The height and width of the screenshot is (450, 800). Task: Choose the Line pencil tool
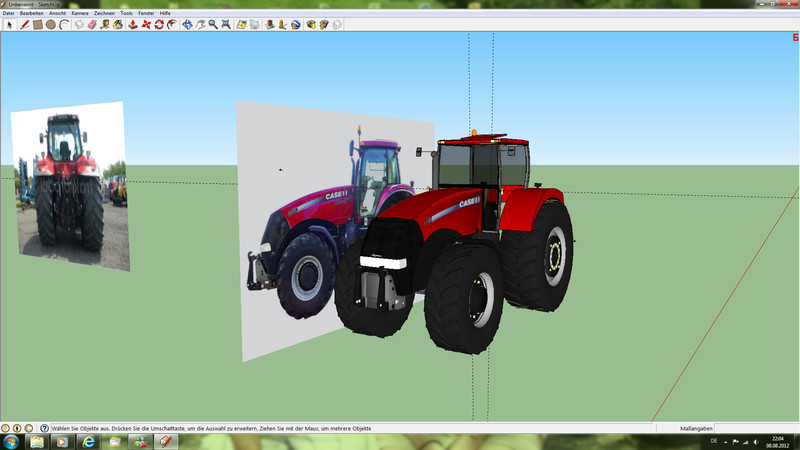pyautogui.click(x=24, y=24)
